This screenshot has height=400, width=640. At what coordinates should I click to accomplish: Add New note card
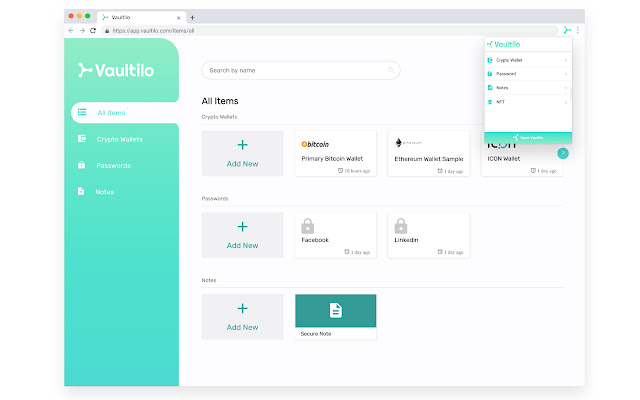pyautogui.click(x=242, y=317)
